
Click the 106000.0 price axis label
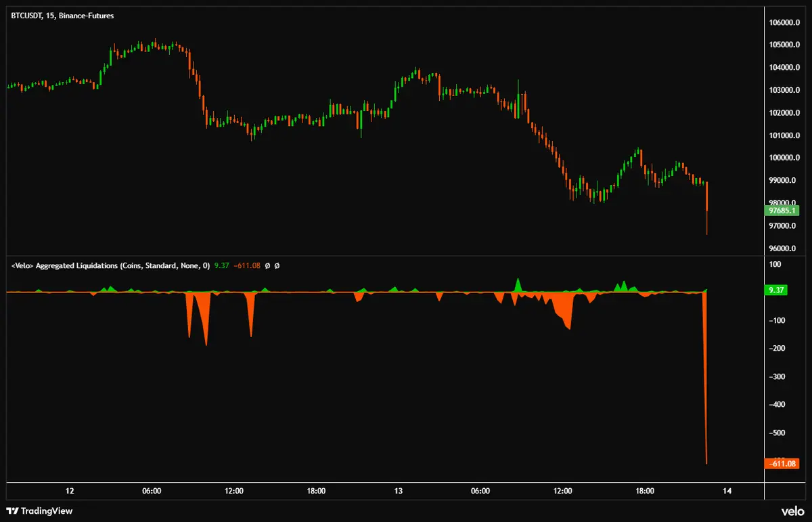[x=784, y=22]
